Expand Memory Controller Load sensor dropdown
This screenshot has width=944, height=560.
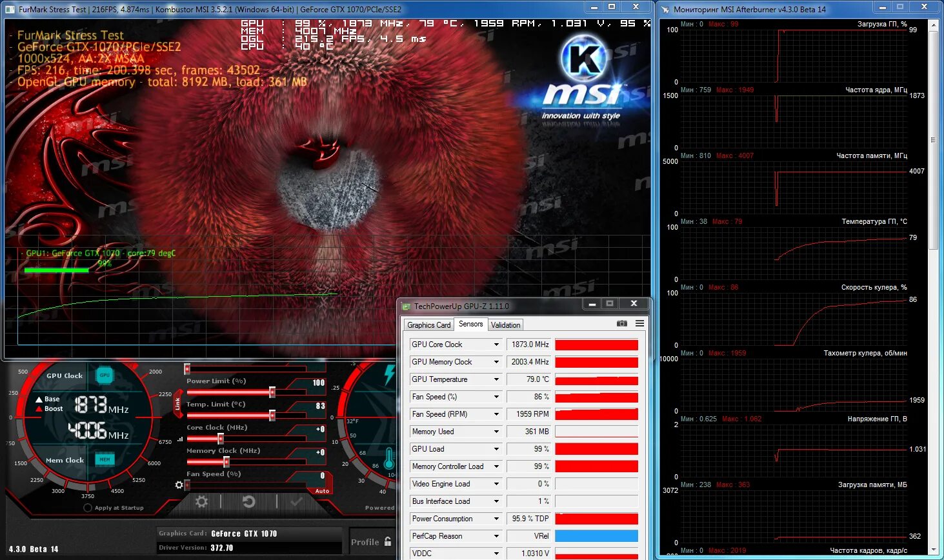point(496,466)
